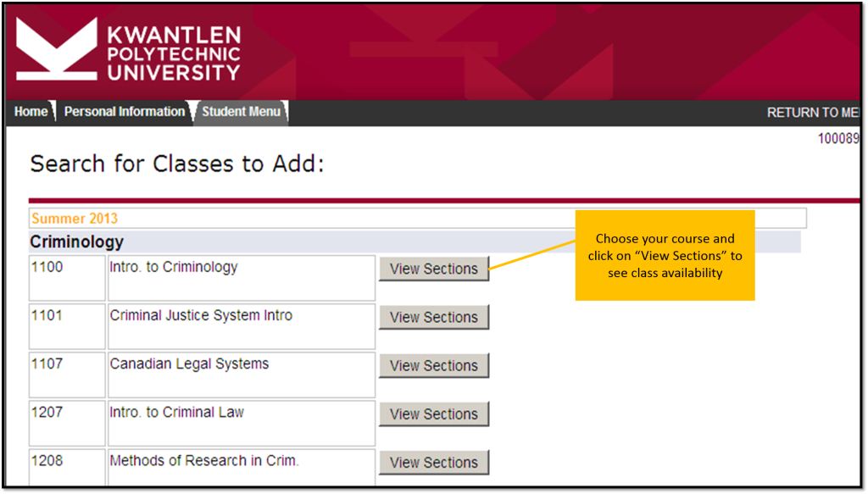The image size is (868, 494).
Task: View sections for Criminal Justice System Intro
Action: 434,317
